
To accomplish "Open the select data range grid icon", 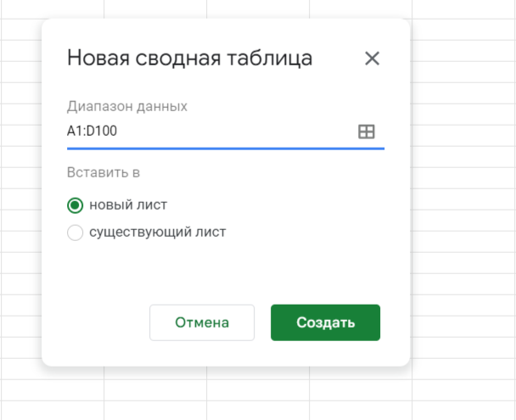I will coord(367,132).
